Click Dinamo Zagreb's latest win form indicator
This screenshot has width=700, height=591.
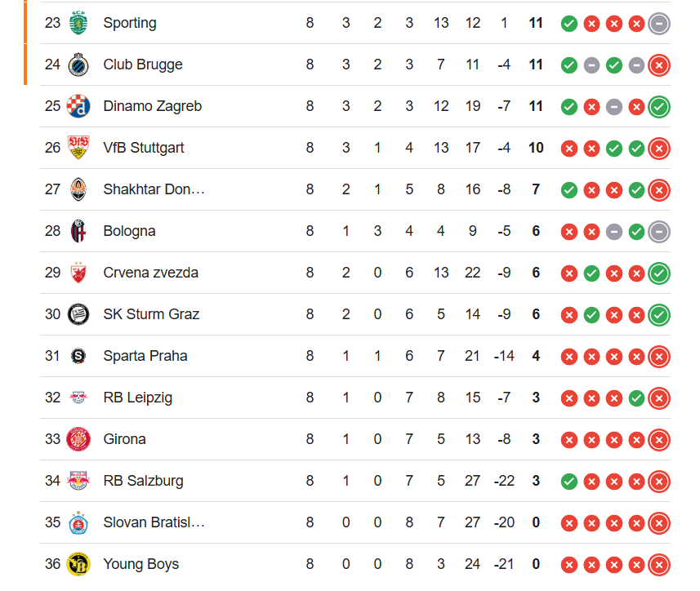(659, 107)
